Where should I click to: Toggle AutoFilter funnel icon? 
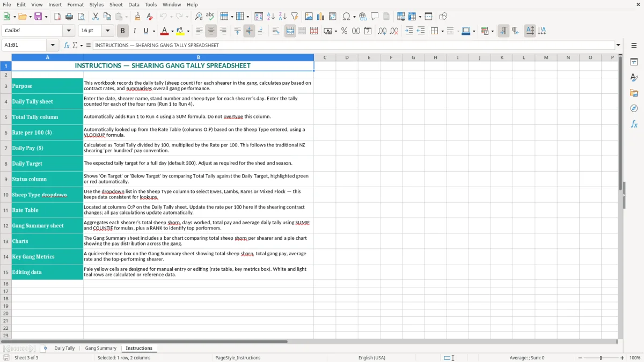(x=294, y=17)
